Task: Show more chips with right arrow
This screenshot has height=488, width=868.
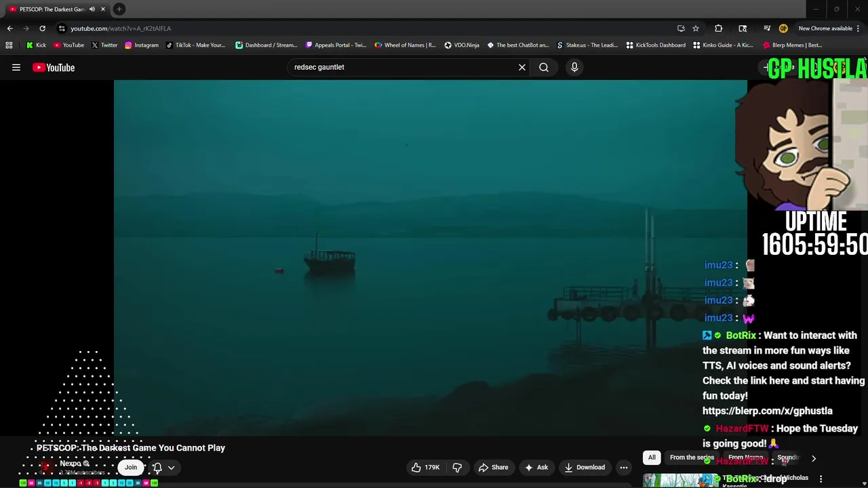Action: [814, 458]
